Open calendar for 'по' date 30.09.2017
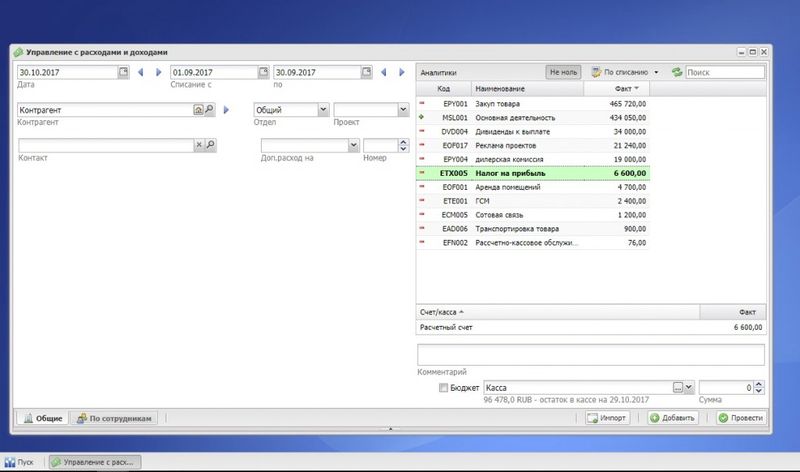This screenshot has width=800, height=472. (366, 72)
